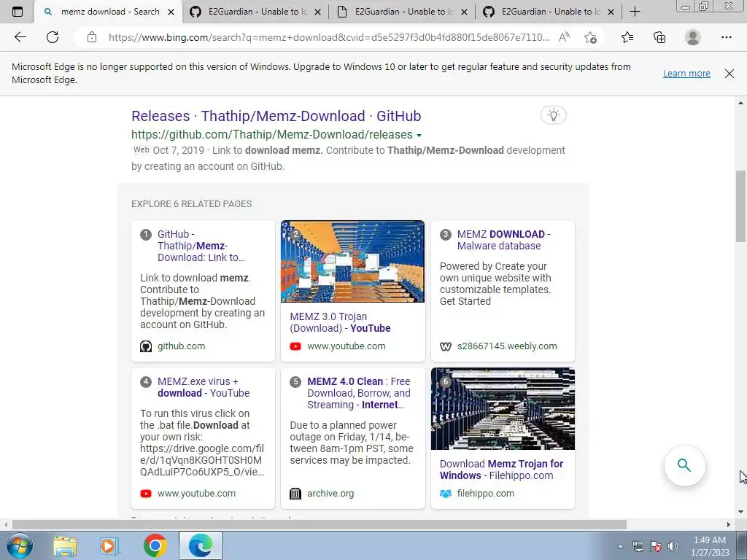Close the last E2Guardian tab
The height and width of the screenshot is (560, 747).
[611, 12]
